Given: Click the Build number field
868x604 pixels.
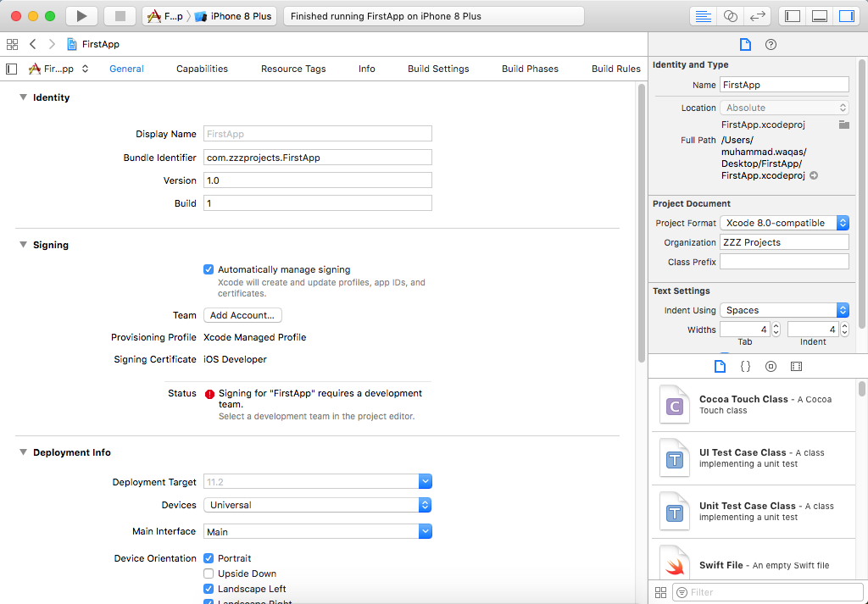Looking at the screenshot, I should [x=318, y=203].
